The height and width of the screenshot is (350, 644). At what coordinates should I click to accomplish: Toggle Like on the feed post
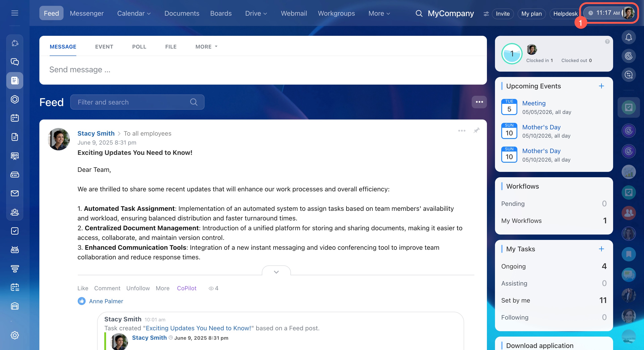[83, 288]
